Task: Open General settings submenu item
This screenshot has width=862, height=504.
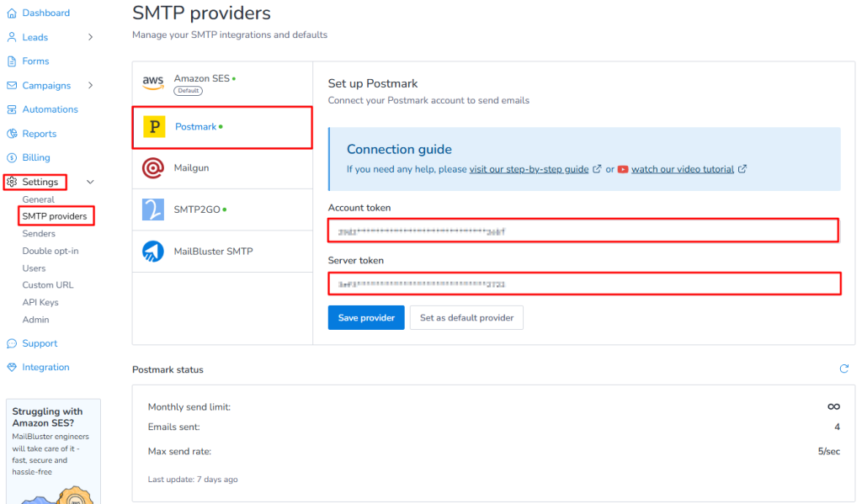Action: [38, 199]
